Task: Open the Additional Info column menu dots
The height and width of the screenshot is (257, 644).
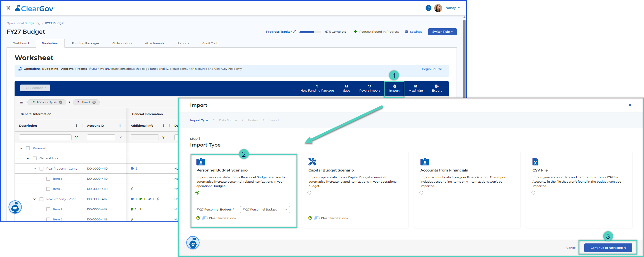Action: [x=164, y=126]
